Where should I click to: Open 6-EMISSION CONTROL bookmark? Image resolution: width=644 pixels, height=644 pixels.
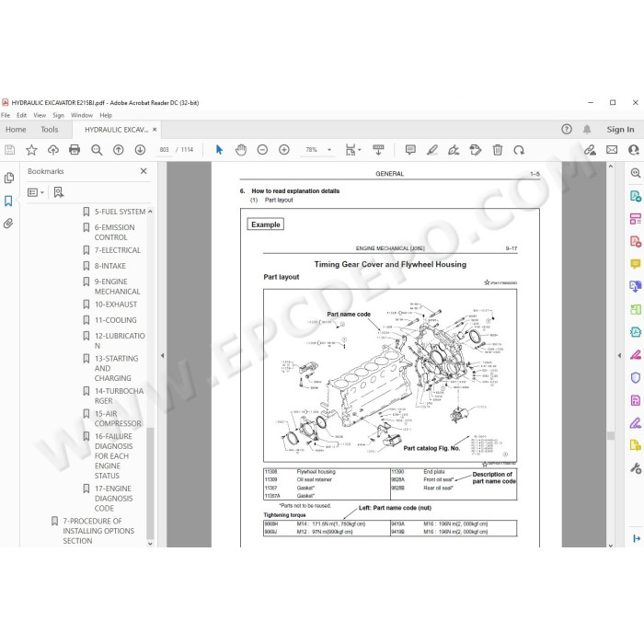pos(114,233)
